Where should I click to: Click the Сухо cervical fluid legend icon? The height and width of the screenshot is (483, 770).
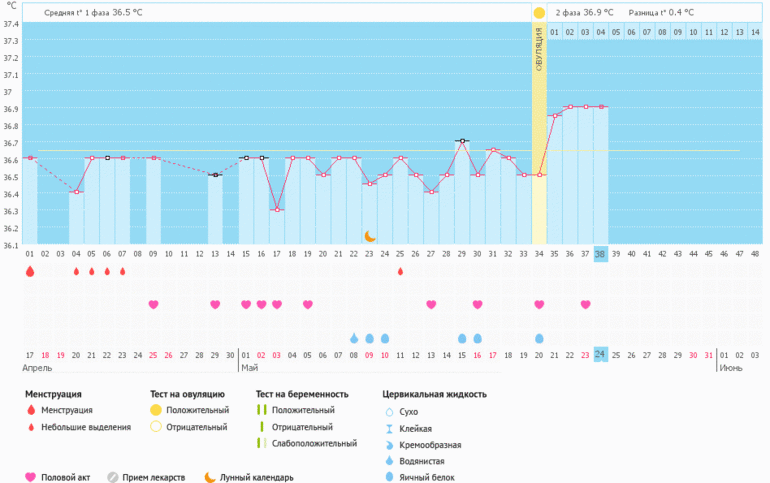(388, 411)
